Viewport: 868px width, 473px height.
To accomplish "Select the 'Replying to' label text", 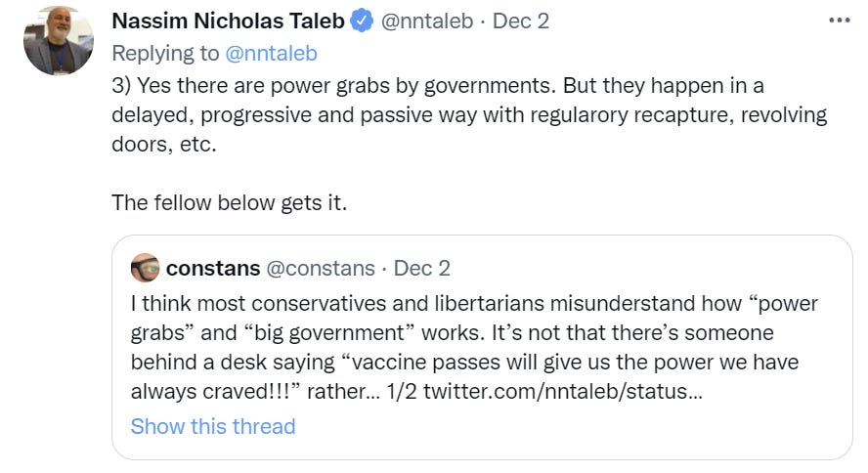I will tap(165, 53).
